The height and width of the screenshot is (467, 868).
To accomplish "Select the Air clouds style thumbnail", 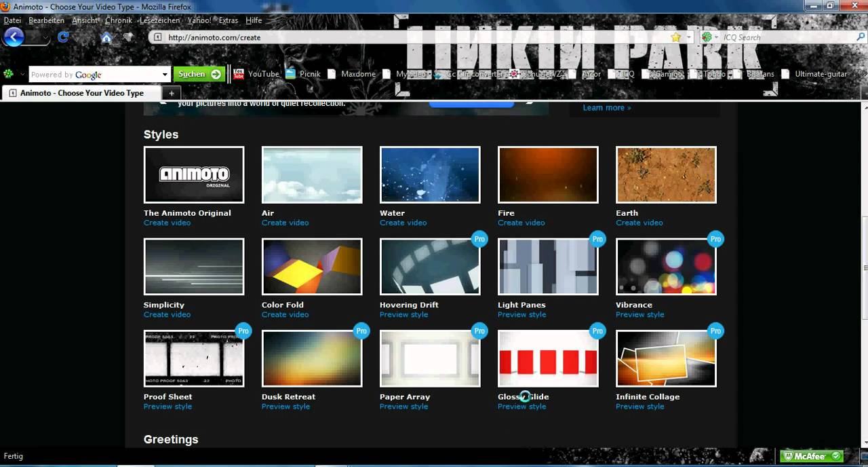I will click(312, 174).
